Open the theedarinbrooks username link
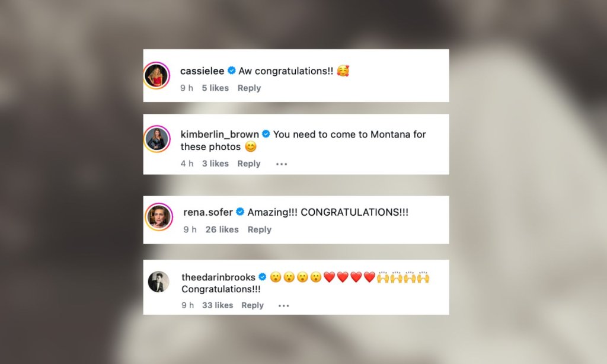This screenshot has width=607, height=364. click(218, 277)
